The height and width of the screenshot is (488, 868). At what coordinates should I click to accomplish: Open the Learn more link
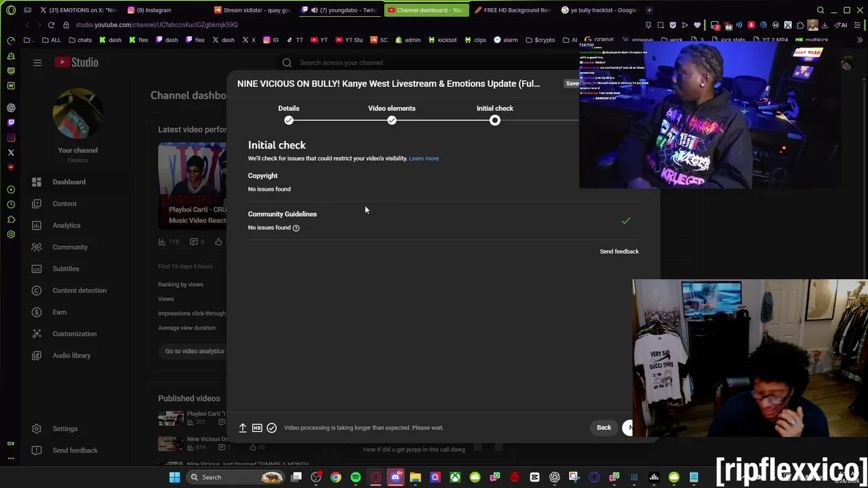pos(424,159)
